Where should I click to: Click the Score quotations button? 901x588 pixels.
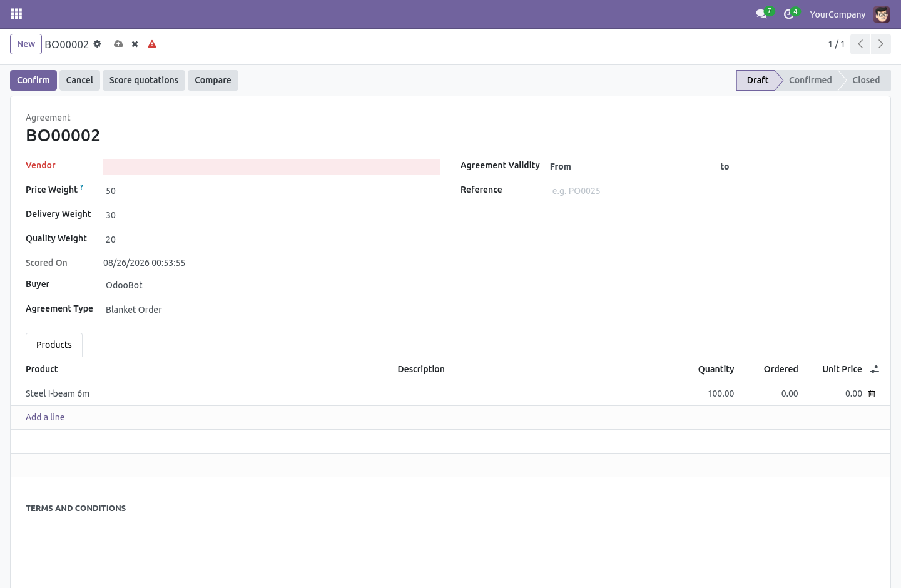coord(144,80)
